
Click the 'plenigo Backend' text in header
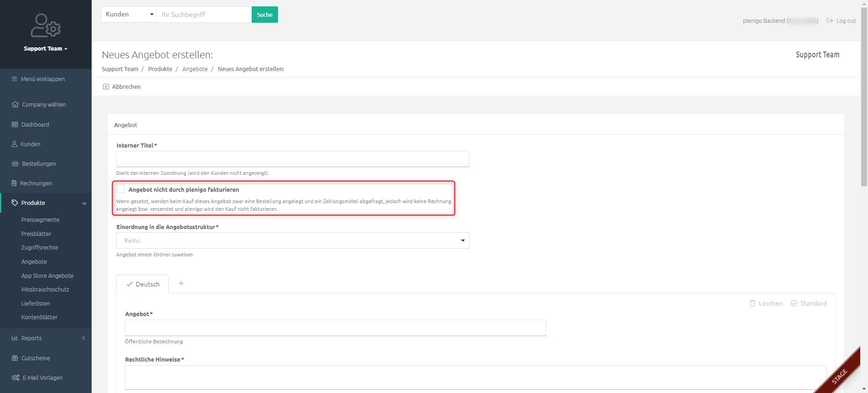764,20
